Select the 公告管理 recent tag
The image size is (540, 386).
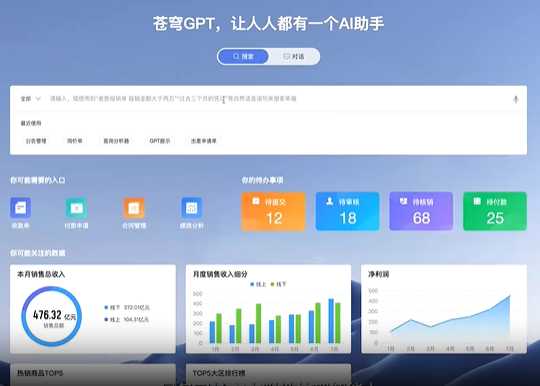coord(36,141)
